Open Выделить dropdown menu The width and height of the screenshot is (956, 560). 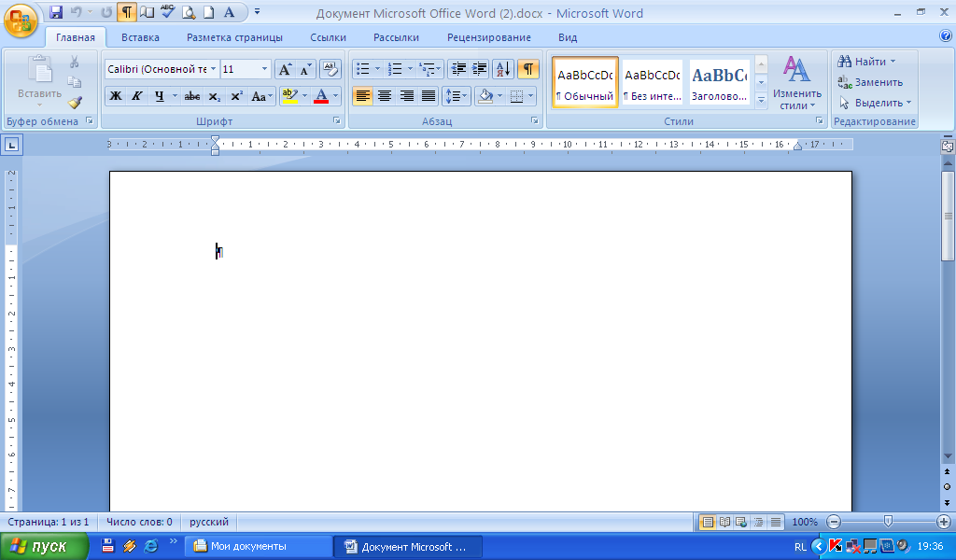click(876, 103)
